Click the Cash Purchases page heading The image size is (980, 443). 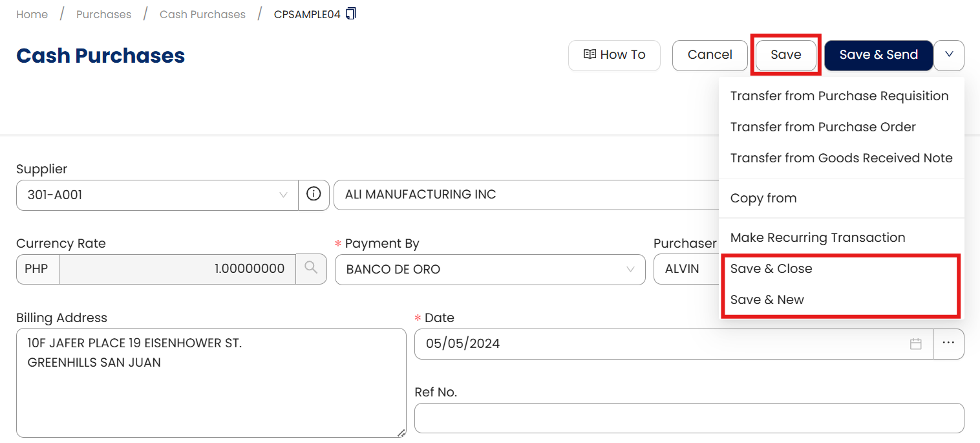[100, 56]
